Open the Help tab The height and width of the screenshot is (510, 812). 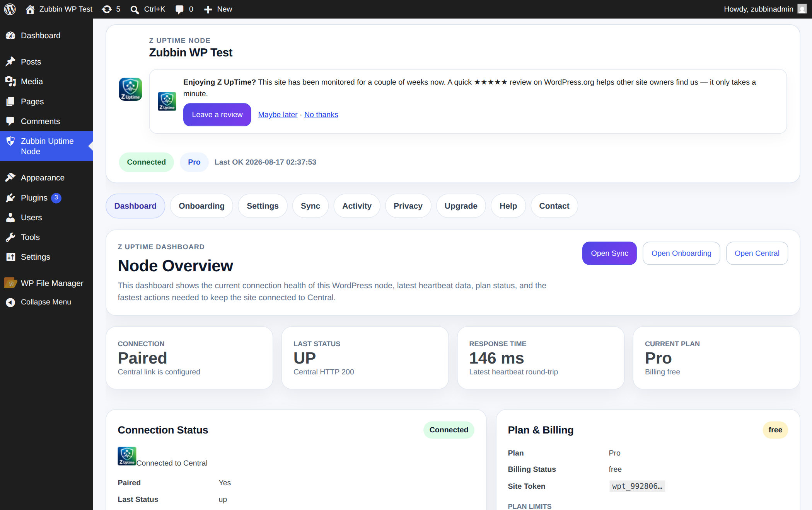click(x=508, y=206)
